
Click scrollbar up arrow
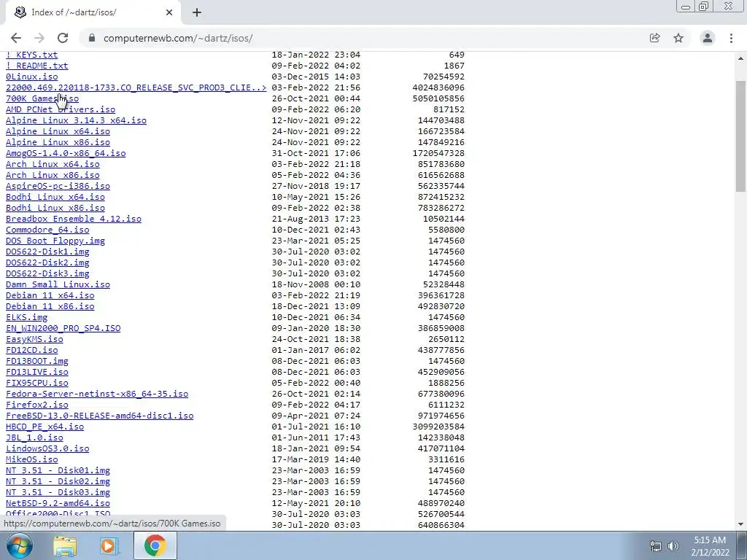pos(741,58)
